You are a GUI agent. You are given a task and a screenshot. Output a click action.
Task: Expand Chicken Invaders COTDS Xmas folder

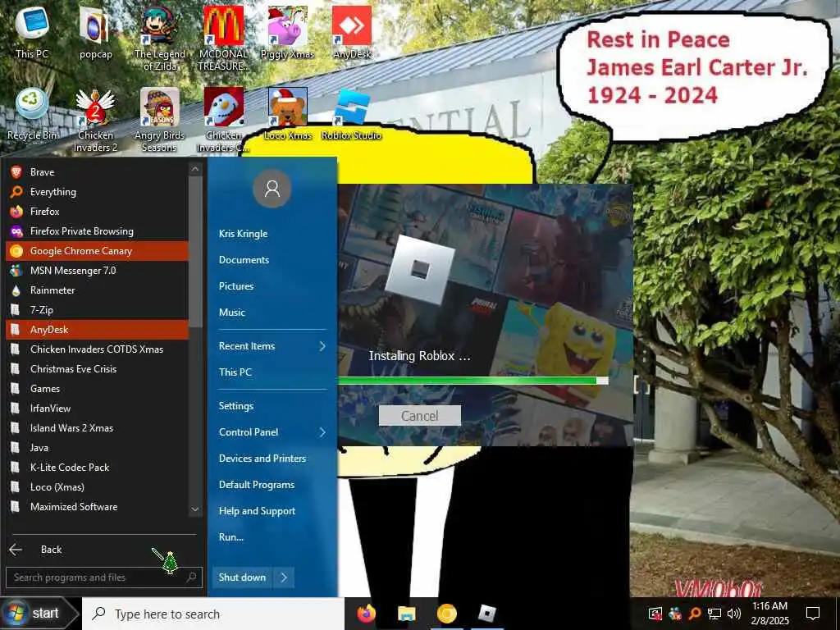tap(97, 349)
